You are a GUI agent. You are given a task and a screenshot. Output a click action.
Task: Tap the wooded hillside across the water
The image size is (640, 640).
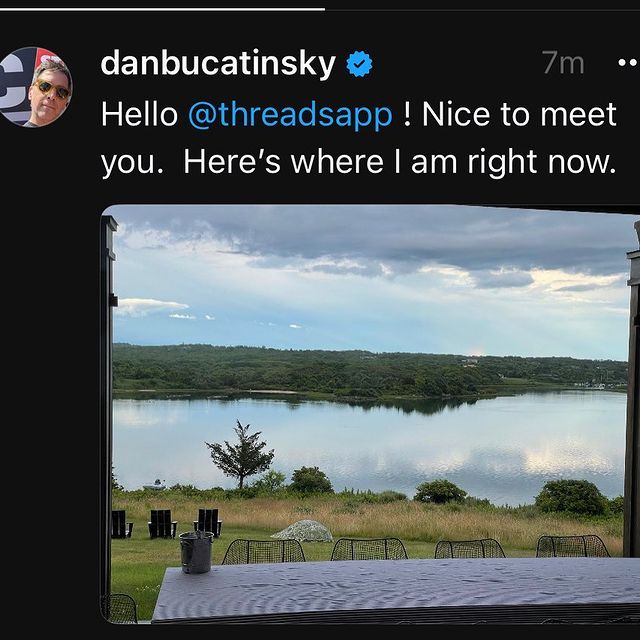[367, 371]
